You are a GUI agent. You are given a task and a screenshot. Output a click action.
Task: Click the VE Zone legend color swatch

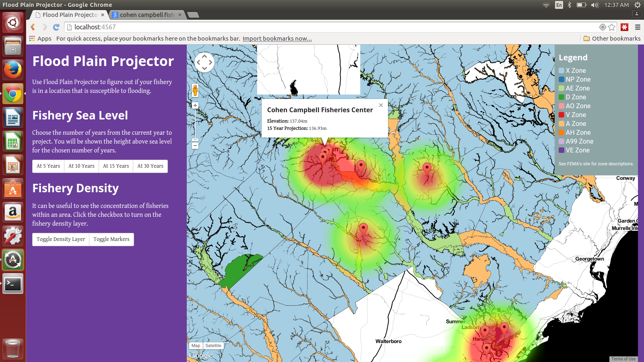(x=561, y=150)
